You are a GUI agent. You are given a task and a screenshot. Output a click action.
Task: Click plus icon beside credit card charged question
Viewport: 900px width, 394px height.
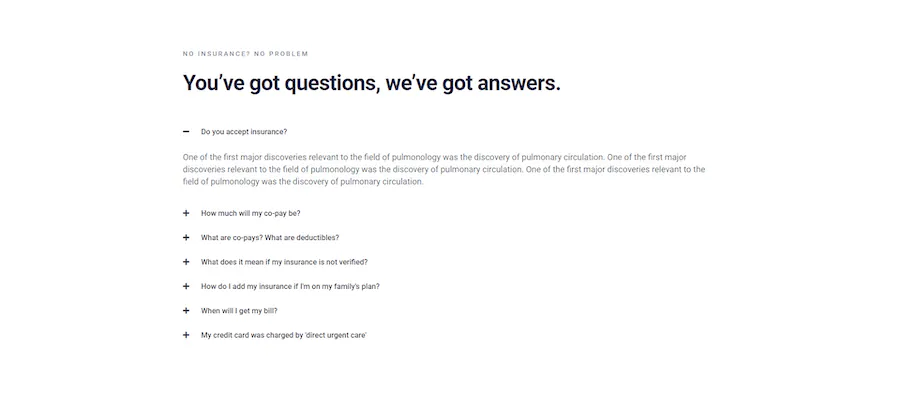pos(186,335)
